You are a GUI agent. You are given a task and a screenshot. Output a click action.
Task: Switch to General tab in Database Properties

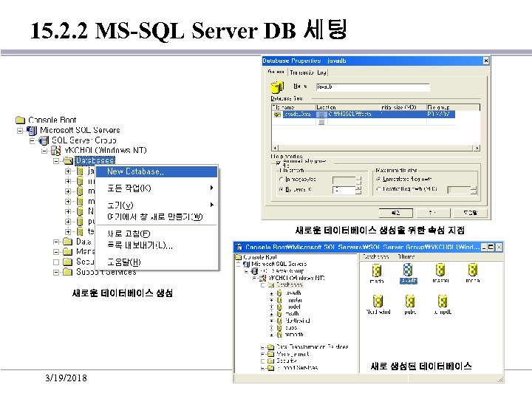pos(276,72)
